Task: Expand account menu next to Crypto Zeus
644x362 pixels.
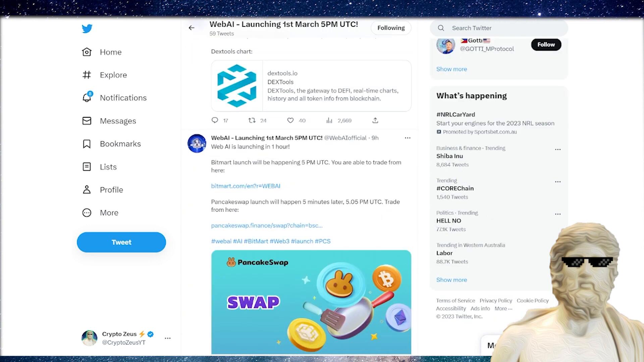Action: click(x=168, y=338)
